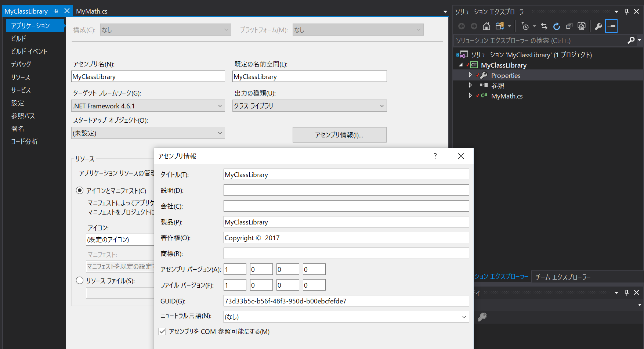Expand the MyMath.cs node

(x=470, y=95)
